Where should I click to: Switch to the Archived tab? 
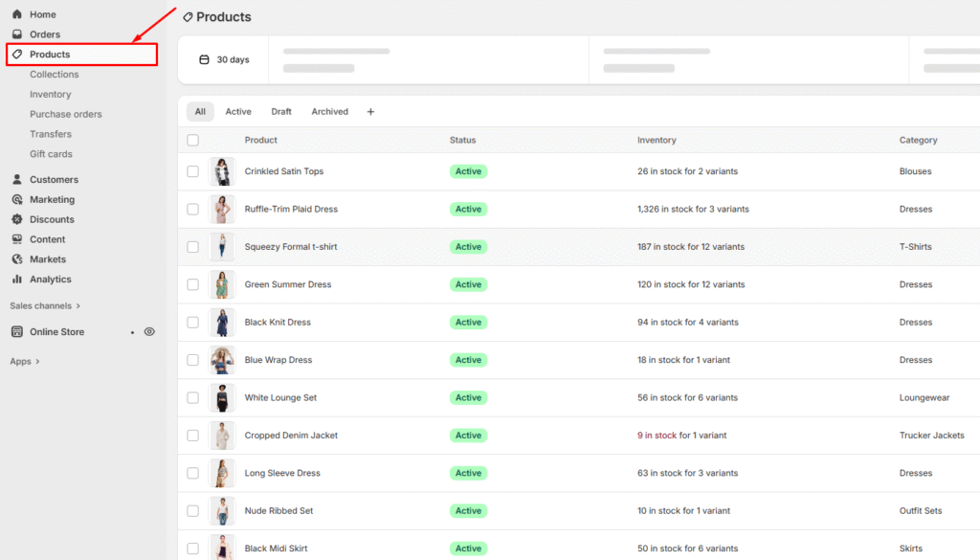pos(329,112)
